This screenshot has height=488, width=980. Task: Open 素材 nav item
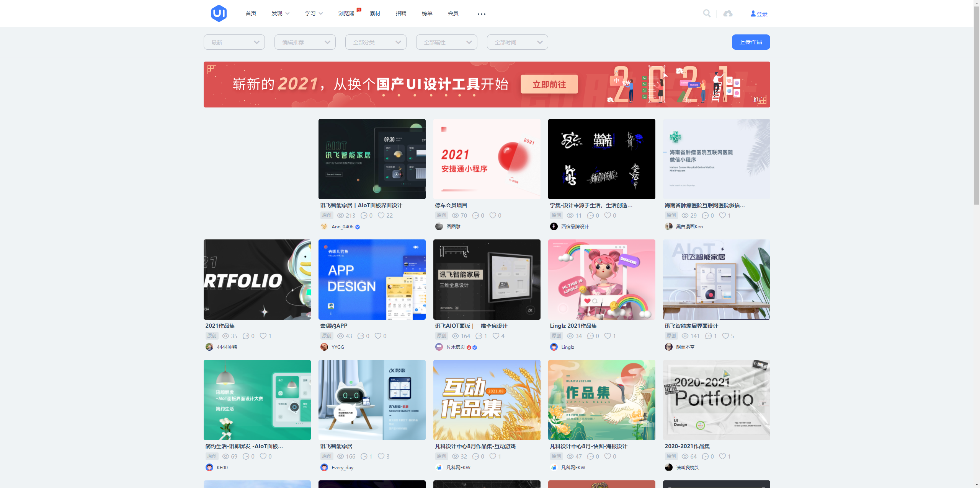(x=375, y=13)
